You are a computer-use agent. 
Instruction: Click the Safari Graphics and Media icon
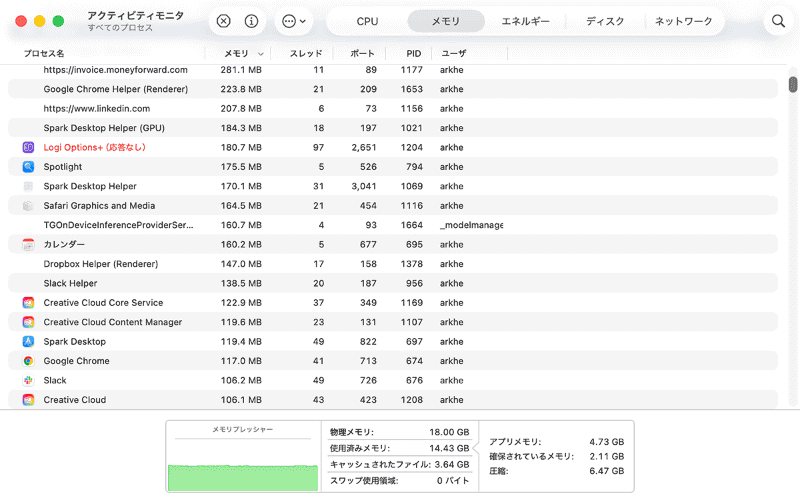pos(28,206)
